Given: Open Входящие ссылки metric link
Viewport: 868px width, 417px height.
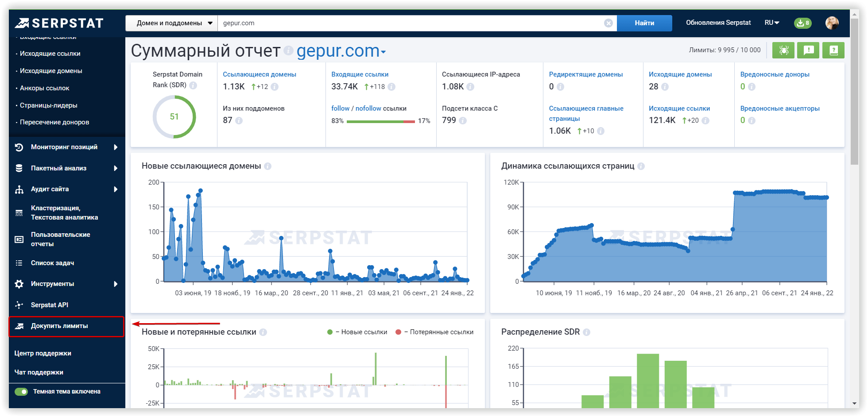Looking at the screenshot, I should pyautogui.click(x=360, y=74).
